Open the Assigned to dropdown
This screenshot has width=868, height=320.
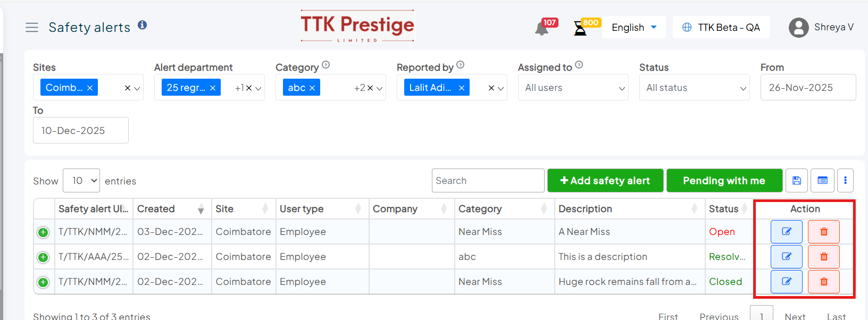point(573,88)
